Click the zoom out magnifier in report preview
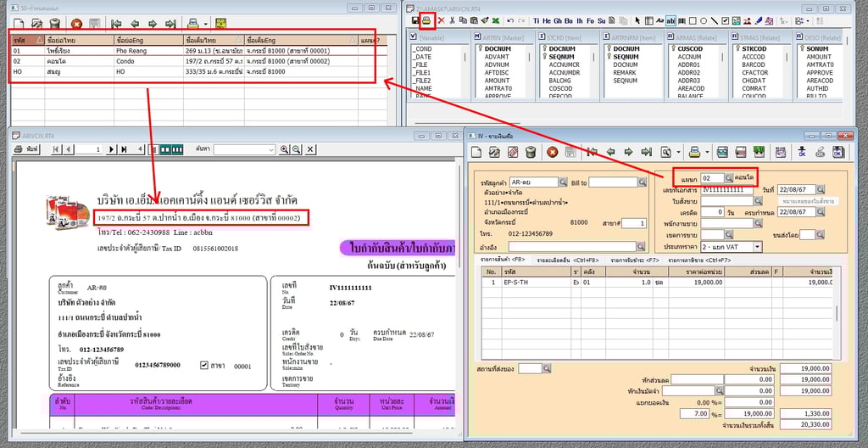 [297, 149]
